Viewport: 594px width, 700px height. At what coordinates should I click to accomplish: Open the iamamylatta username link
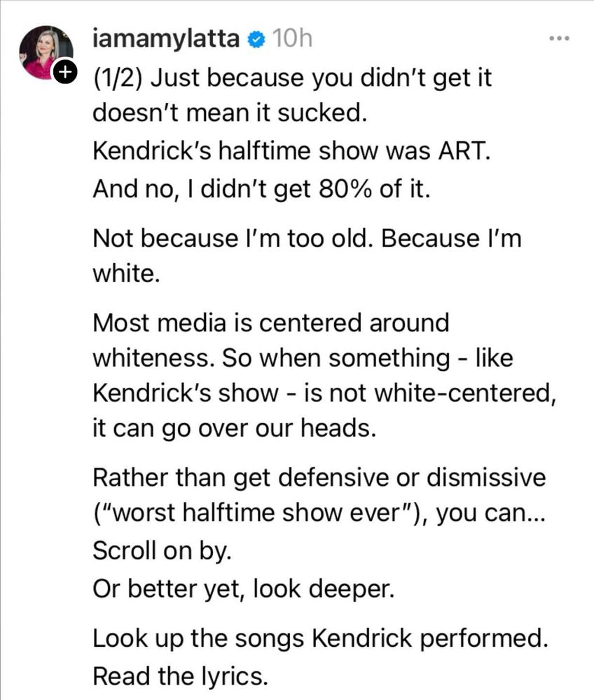[166, 39]
